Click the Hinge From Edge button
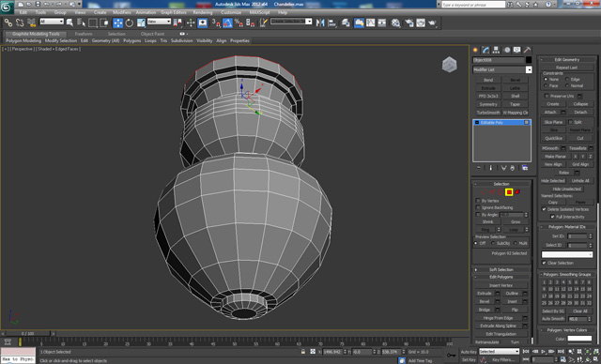Image resolution: width=601 pixels, height=364 pixels. point(499,318)
